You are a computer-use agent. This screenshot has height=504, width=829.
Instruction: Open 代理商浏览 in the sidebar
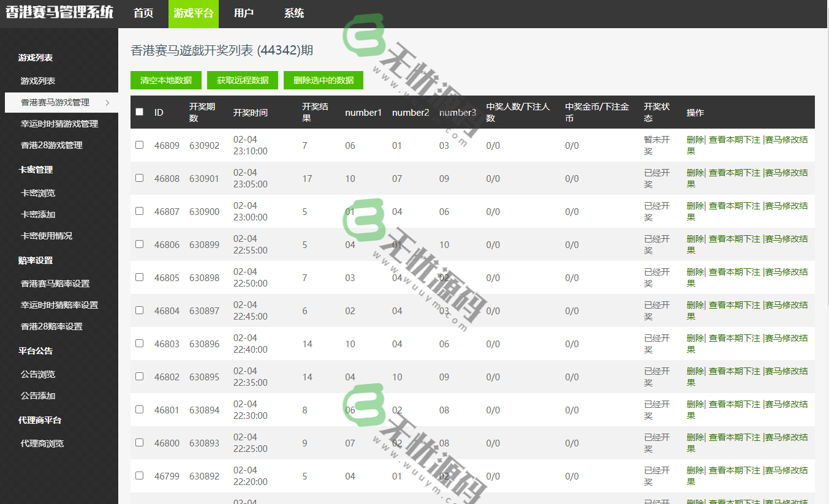click(x=42, y=443)
